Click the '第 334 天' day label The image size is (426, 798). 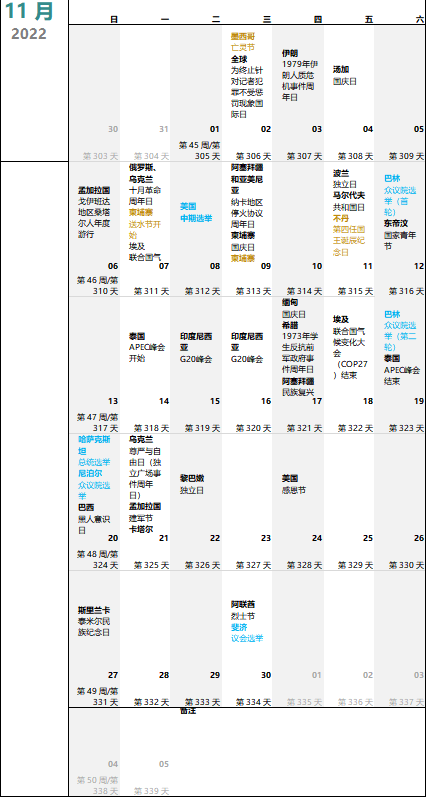click(253, 702)
